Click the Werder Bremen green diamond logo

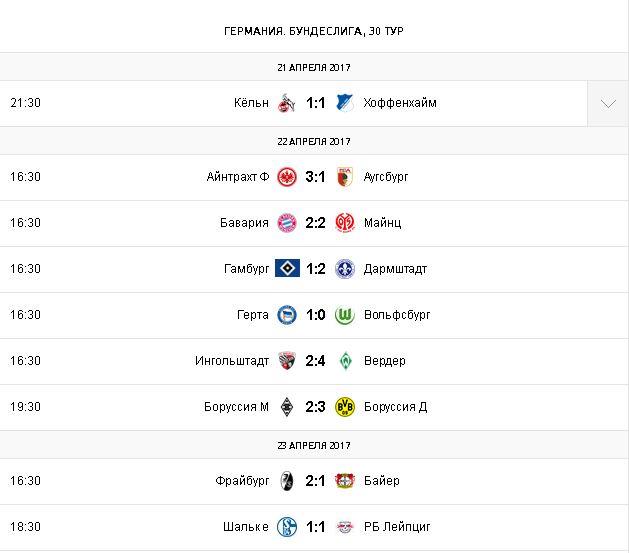(345, 361)
